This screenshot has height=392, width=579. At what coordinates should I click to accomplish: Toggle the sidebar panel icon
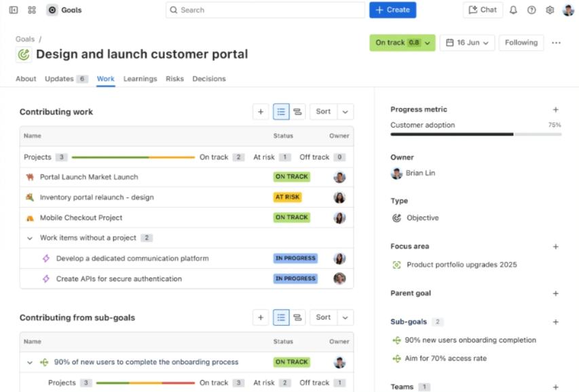(14, 10)
